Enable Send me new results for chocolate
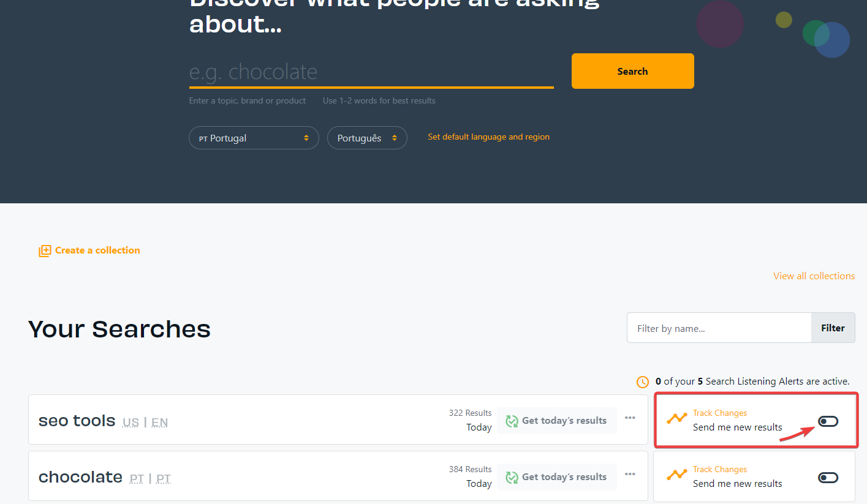This screenshot has height=504, width=867. 828,478
